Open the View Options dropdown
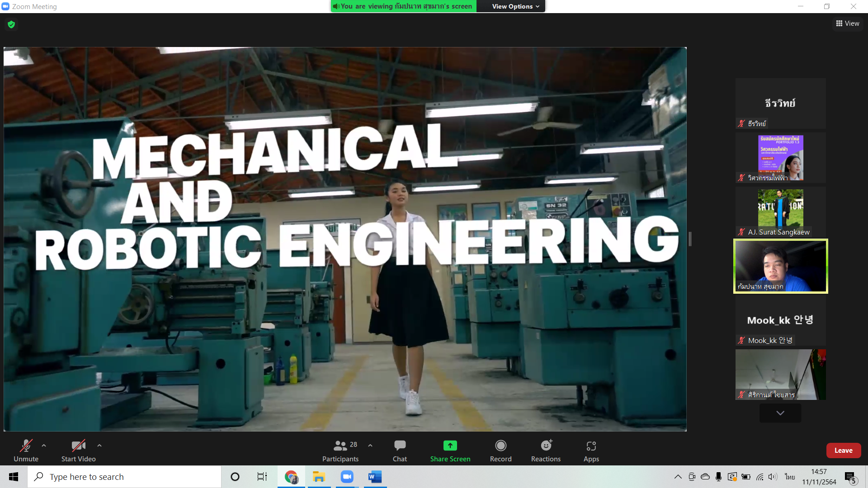This screenshot has height=488, width=868. 515,6
